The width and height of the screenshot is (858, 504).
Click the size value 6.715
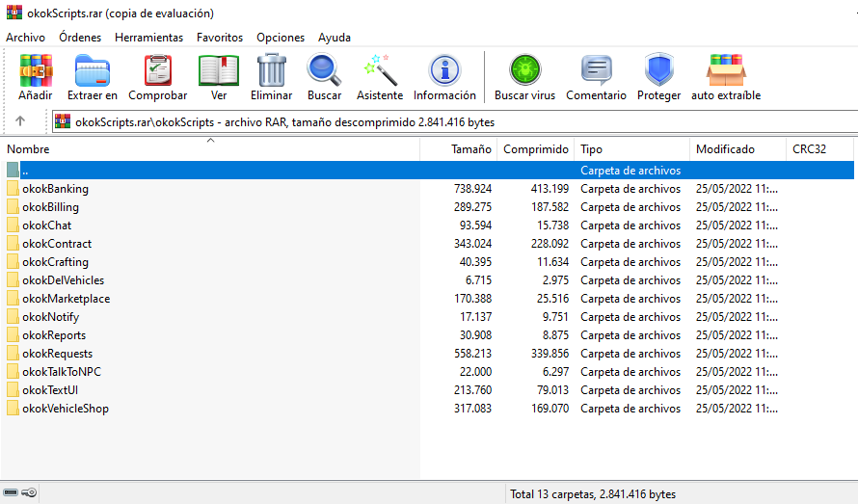click(x=478, y=280)
